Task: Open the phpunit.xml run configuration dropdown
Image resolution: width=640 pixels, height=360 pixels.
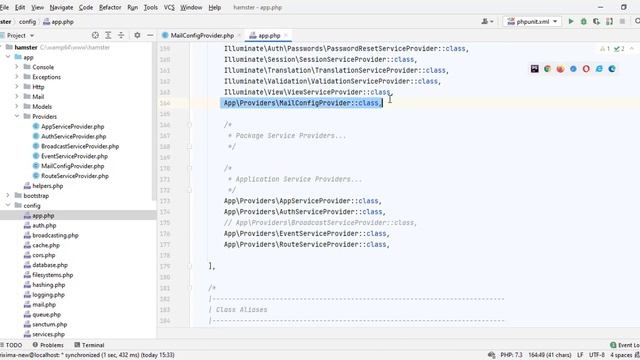Action: [x=532, y=21]
